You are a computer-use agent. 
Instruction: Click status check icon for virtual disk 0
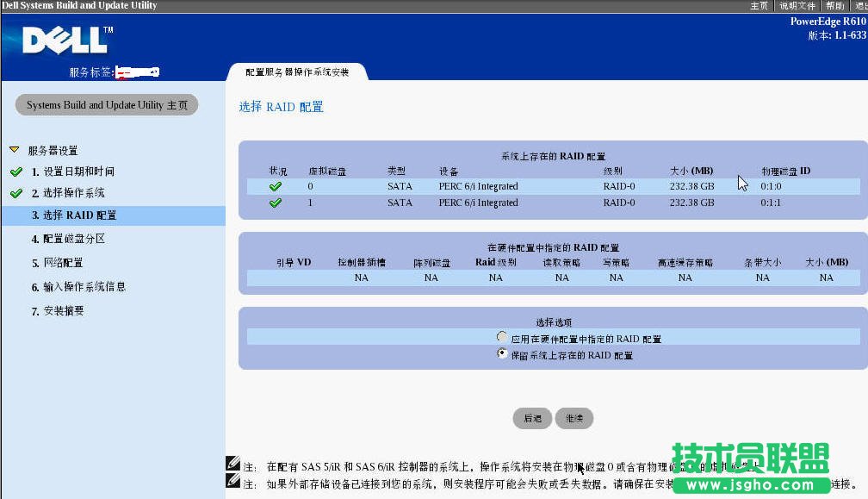(x=276, y=186)
